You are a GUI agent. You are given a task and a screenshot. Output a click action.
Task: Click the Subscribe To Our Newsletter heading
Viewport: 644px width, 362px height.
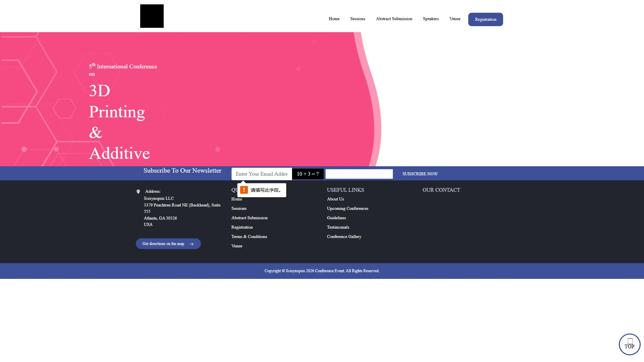pyautogui.click(x=182, y=171)
